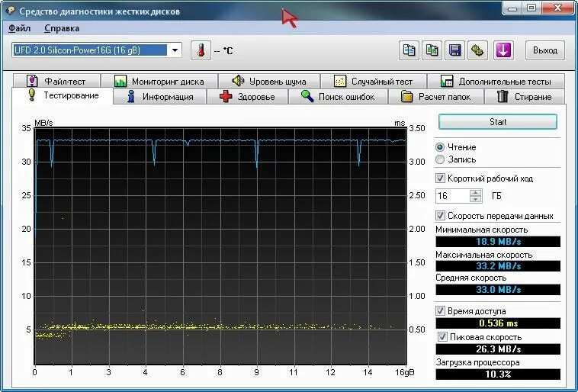Click the Загрузка процессора label
578x392 pixels.
tap(477, 362)
